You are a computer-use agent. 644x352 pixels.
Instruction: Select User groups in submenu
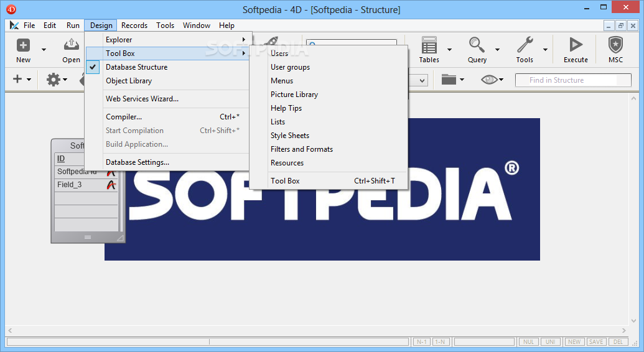click(x=329, y=67)
